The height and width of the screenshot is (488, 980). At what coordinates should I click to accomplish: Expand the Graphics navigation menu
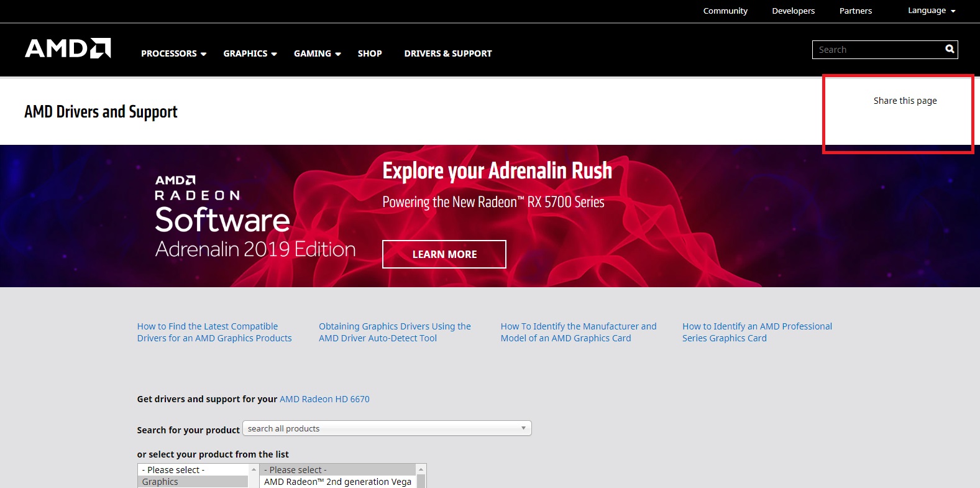coord(250,53)
